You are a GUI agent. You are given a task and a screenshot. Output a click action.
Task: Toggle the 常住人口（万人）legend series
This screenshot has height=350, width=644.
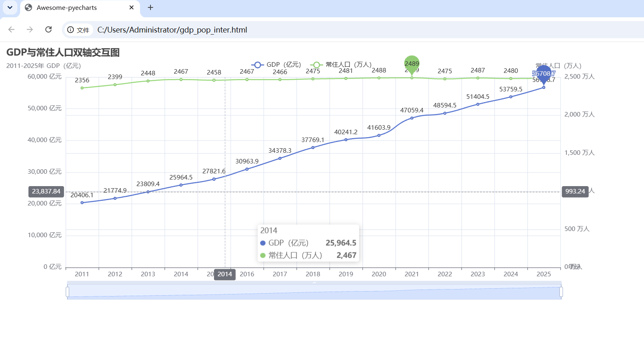341,65
